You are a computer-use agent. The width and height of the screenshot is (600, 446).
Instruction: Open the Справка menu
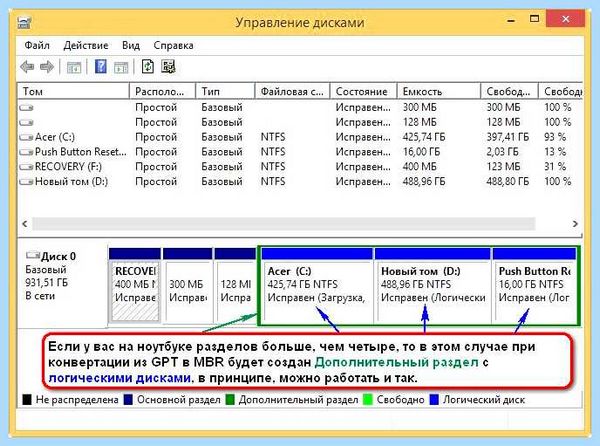tap(173, 46)
